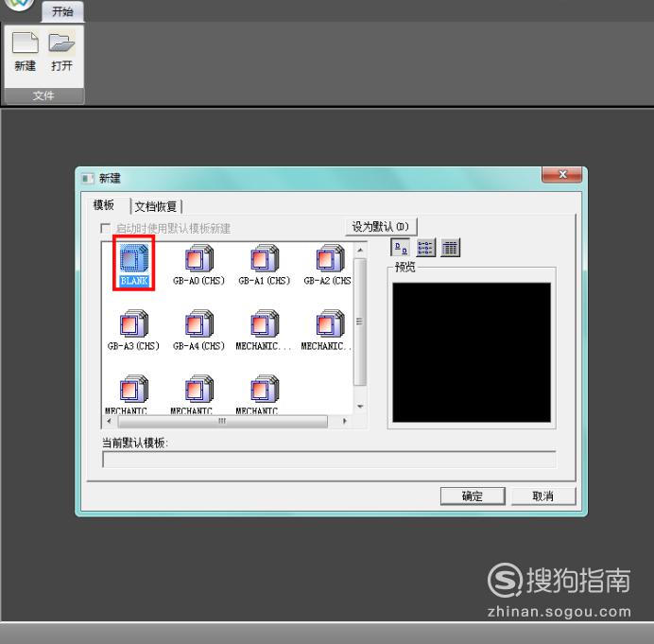Select the GB-A4 (CHS) template
The height and width of the screenshot is (644, 654).
tap(199, 330)
